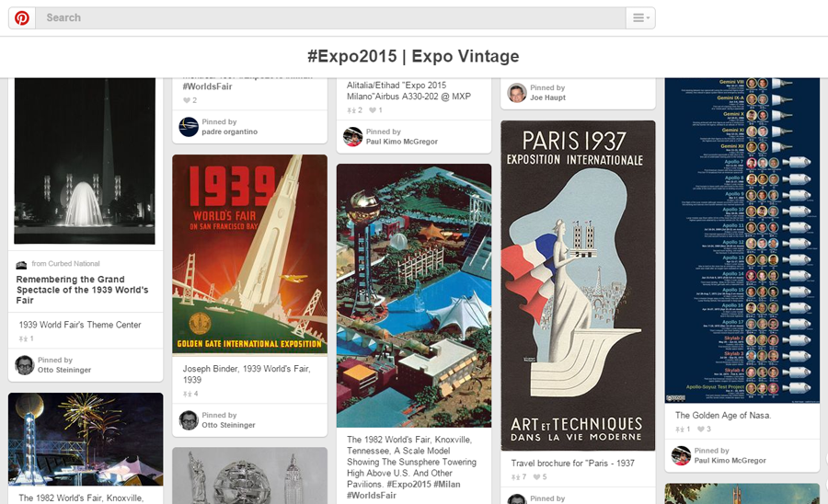828x504 pixels.
Task: Click the Pinterest logo icon
Action: (x=22, y=18)
